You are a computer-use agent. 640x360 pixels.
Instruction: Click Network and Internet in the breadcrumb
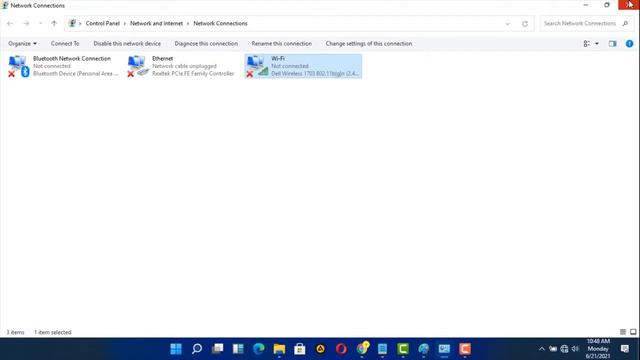[156, 24]
